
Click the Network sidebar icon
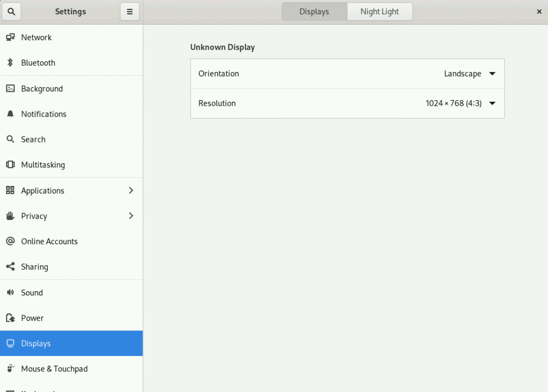tap(11, 37)
